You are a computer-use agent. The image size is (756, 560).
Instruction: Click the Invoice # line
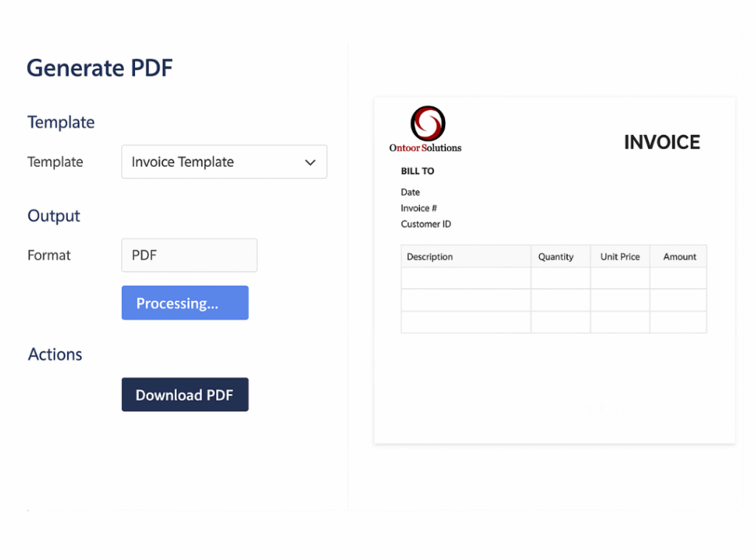point(419,208)
